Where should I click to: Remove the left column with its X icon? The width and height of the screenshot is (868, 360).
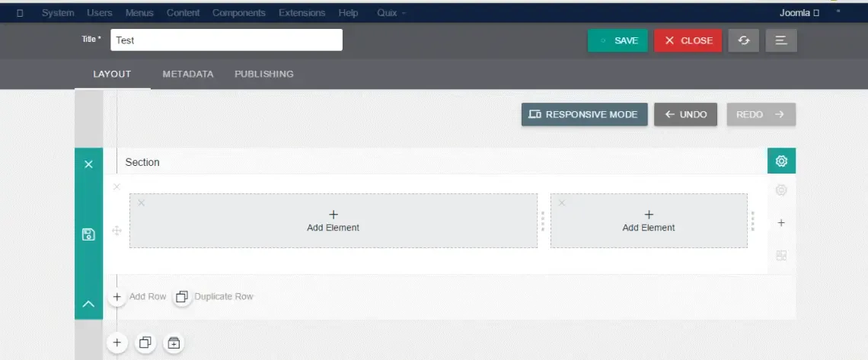(141, 203)
